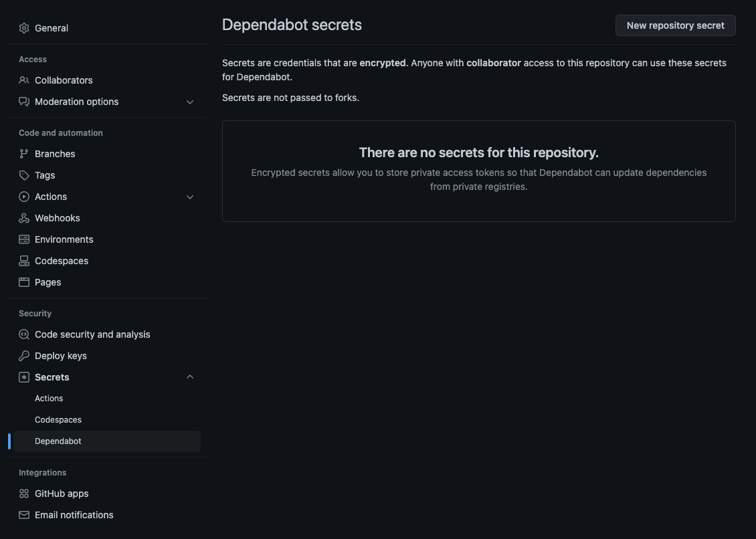Image resolution: width=756 pixels, height=539 pixels.
Task: Click the 'Security' section header
Action: tap(35, 314)
